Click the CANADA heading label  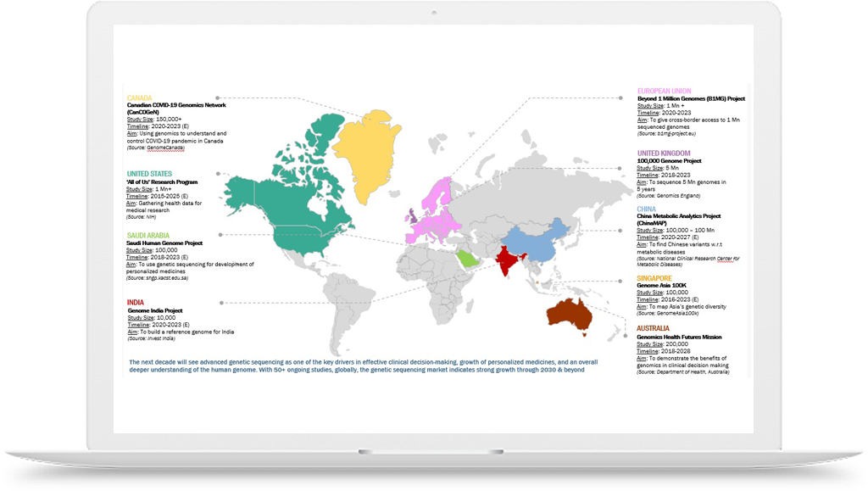(139, 98)
